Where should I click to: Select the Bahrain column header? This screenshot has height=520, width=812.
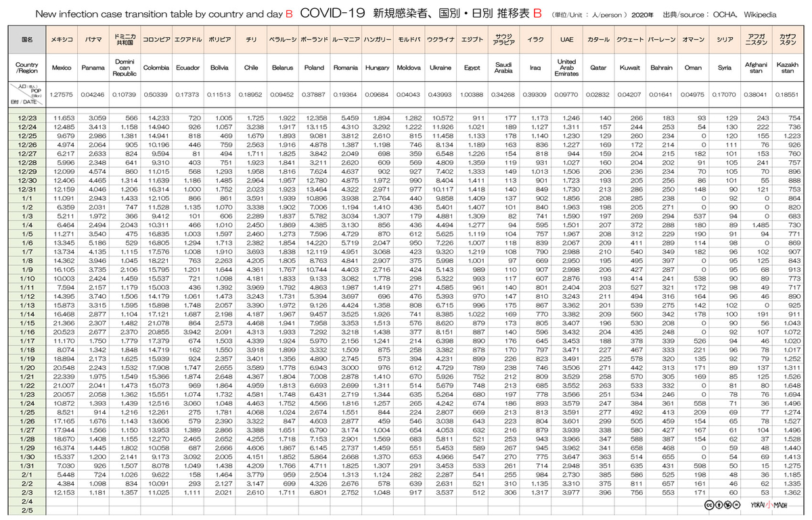point(661,68)
